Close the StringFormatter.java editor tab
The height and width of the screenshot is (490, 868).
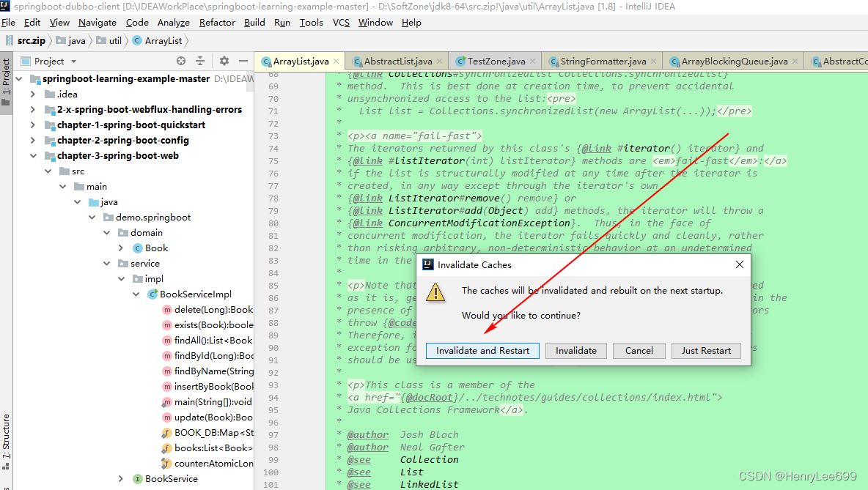(654, 62)
